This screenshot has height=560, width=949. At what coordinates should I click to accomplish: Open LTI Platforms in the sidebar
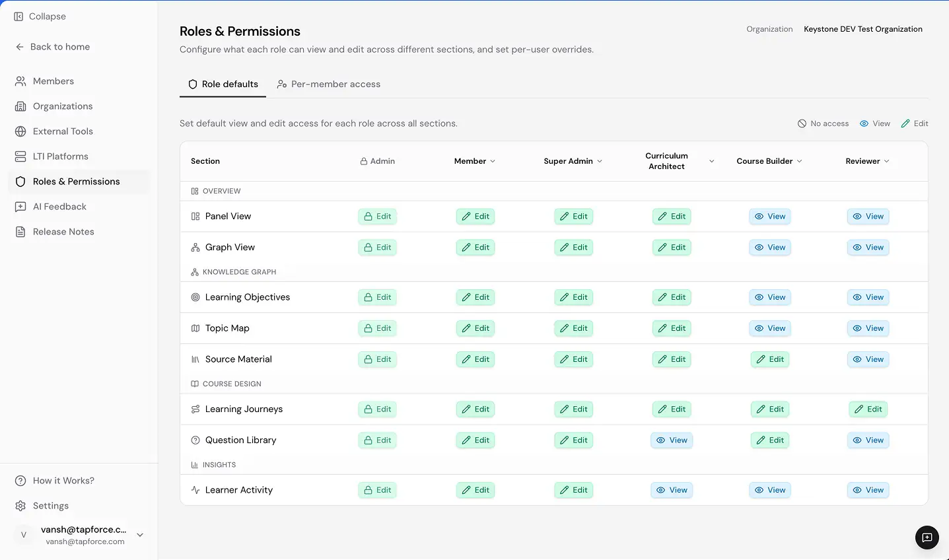point(79,157)
